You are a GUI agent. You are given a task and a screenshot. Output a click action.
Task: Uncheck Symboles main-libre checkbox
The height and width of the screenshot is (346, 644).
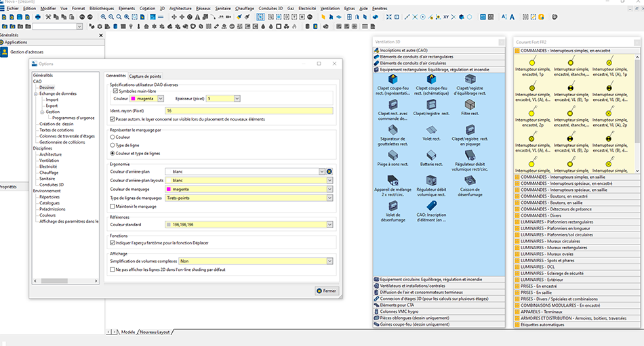(x=115, y=91)
